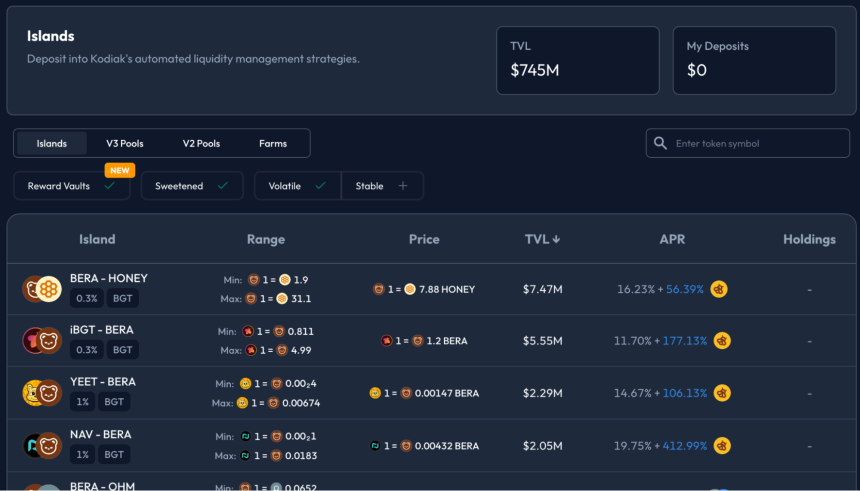Click the 1% fee badge on YEET - BERA
The image size is (860, 491).
click(x=82, y=402)
